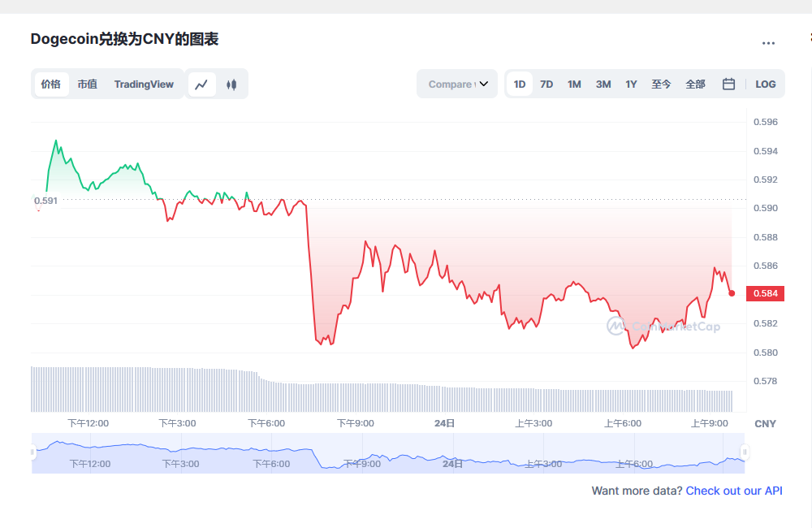The height and width of the screenshot is (528, 812).
Task: Open the calendar date range picker
Action: pyautogui.click(x=728, y=84)
